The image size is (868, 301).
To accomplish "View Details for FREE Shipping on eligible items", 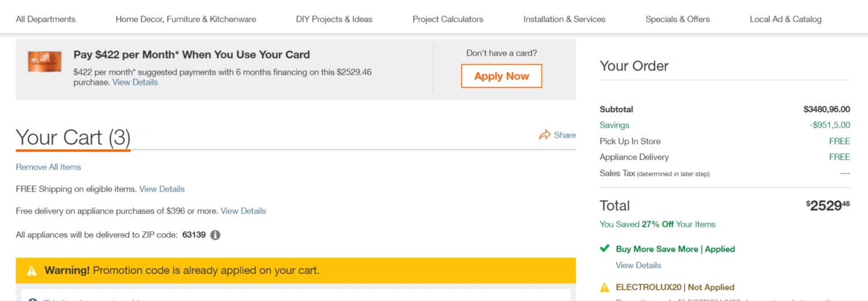I will coord(162,189).
